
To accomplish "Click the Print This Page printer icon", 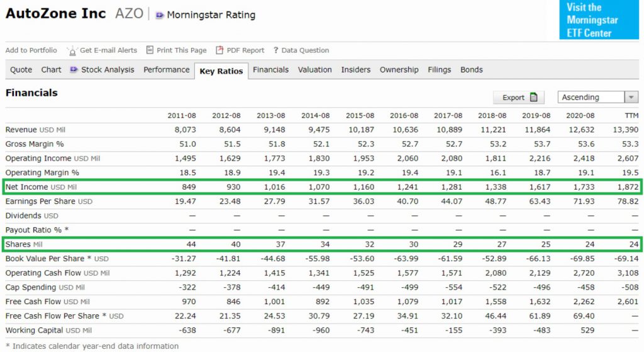I will click(x=150, y=50).
